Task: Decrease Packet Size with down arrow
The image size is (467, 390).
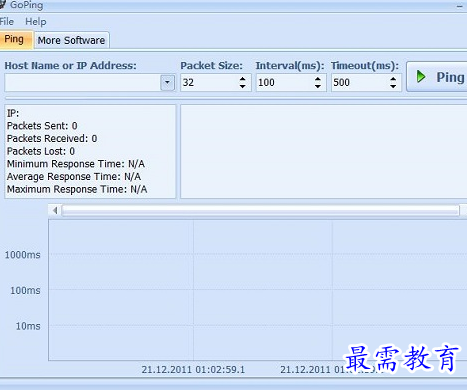Action: click(243, 86)
